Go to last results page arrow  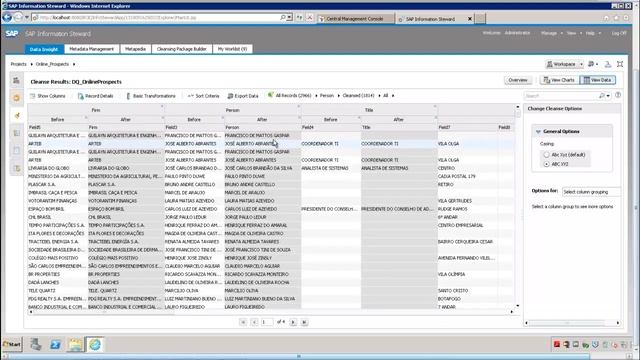[x=304, y=322]
